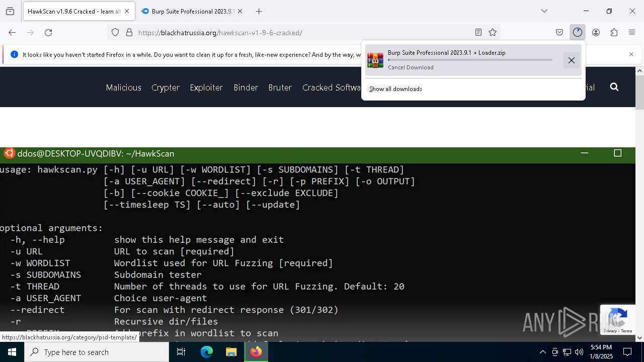Open the site search magnifier icon
The height and width of the screenshot is (362, 644).
[614, 87]
